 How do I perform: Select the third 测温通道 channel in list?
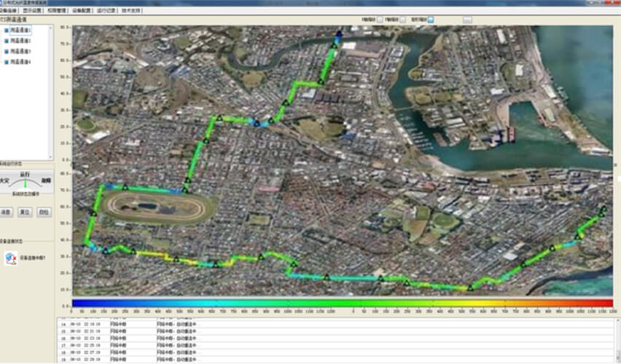coord(20,52)
